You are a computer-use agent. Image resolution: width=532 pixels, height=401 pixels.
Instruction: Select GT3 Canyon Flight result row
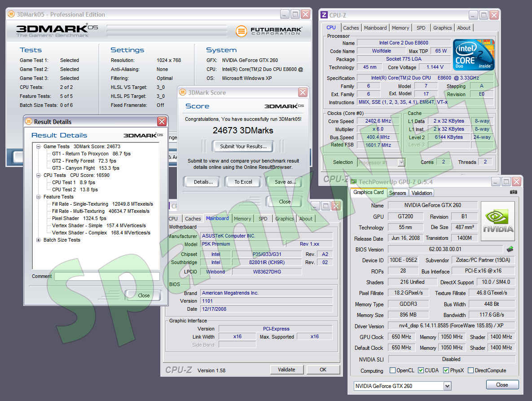pyautogui.click(x=86, y=168)
